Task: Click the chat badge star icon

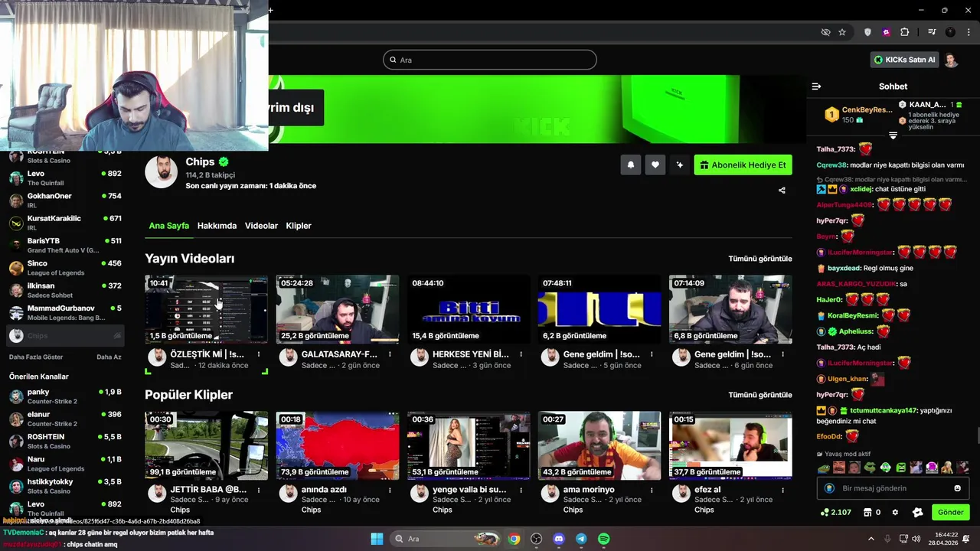Action: 917,512
